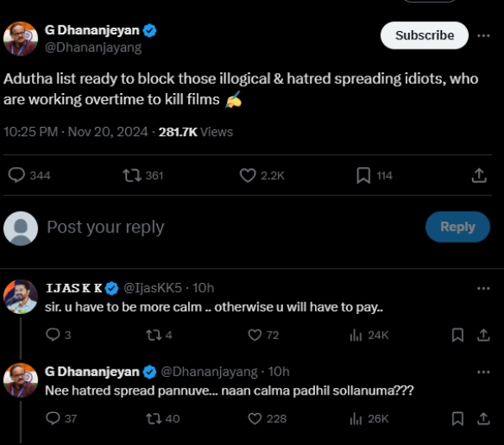Open more options on main post
Image resolution: width=504 pixels, height=445 pixels.
(483, 35)
